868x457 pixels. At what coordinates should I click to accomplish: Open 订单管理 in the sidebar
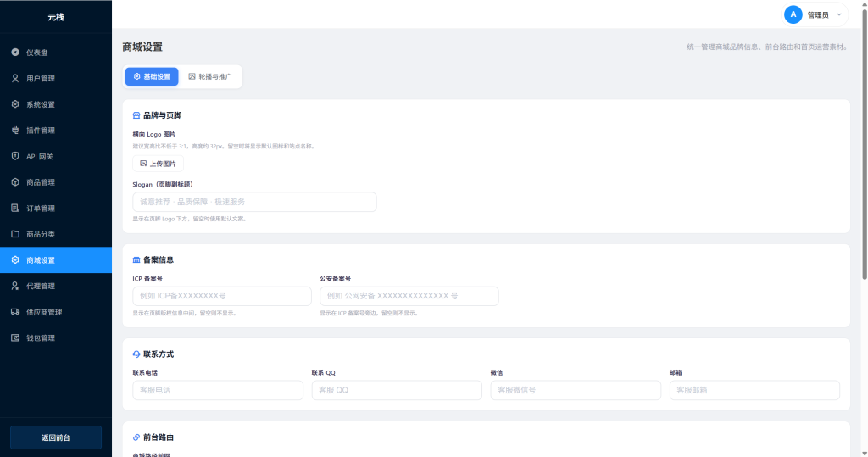(41, 209)
